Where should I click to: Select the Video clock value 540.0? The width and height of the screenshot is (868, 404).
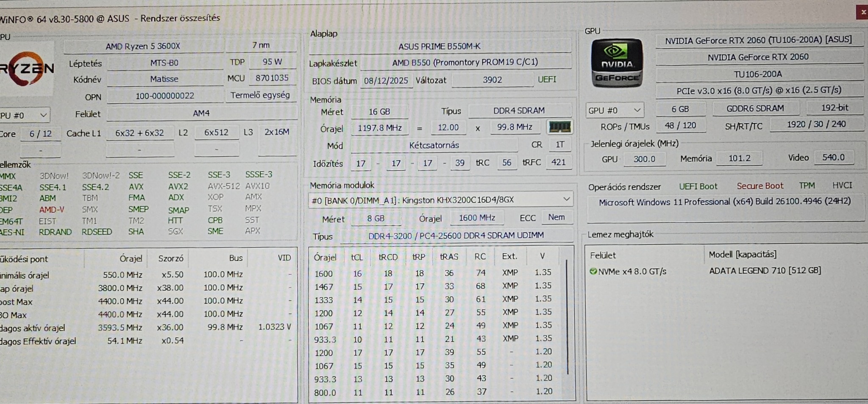tap(834, 158)
